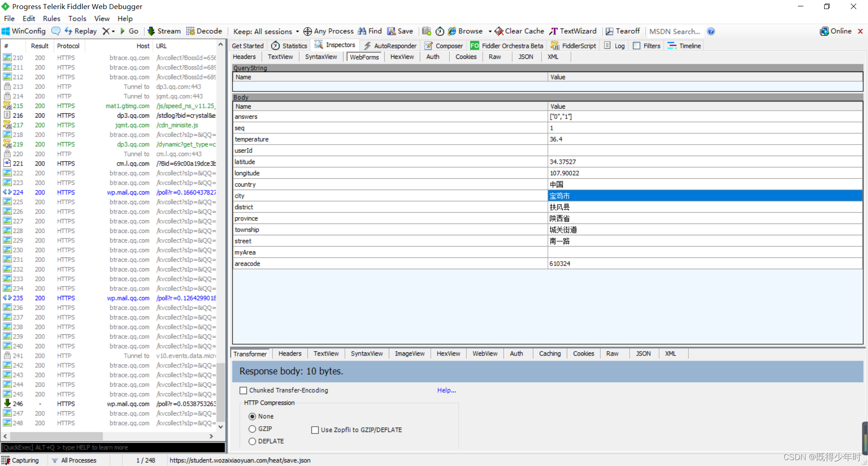The image size is (868, 466).
Task: Click the Online status indicator
Action: (835, 31)
